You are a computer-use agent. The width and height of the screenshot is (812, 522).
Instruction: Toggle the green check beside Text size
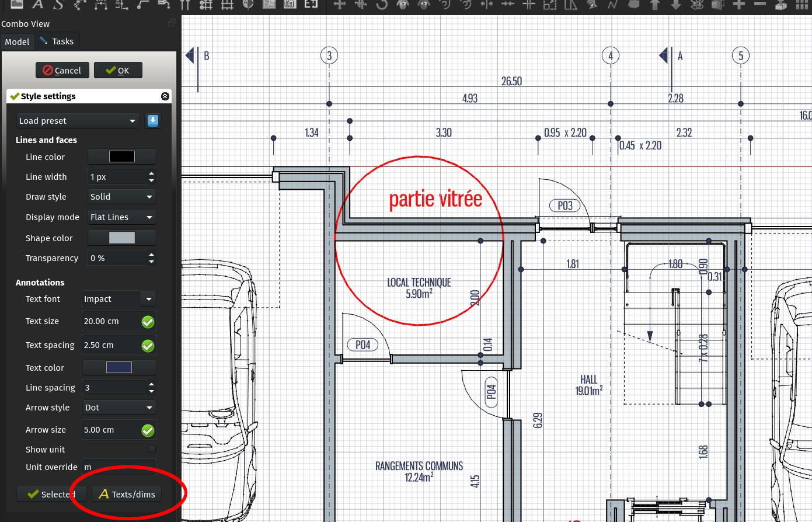click(148, 321)
